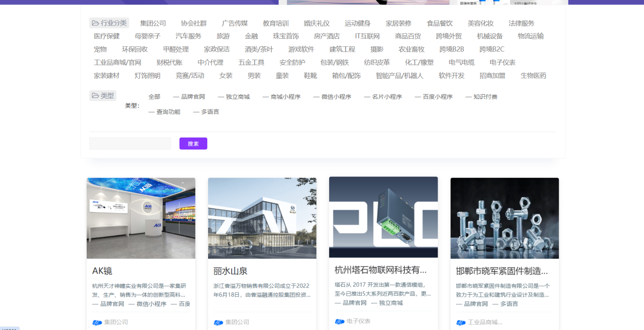Screen dimensions: 644x330
Task: Click the folder icon beside 类型
Action: 95,96
